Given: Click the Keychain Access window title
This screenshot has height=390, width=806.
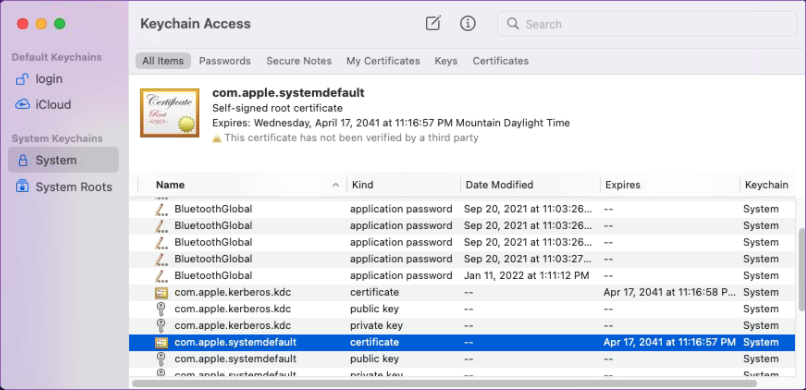Looking at the screenshot, I should [x=195, y=24].
